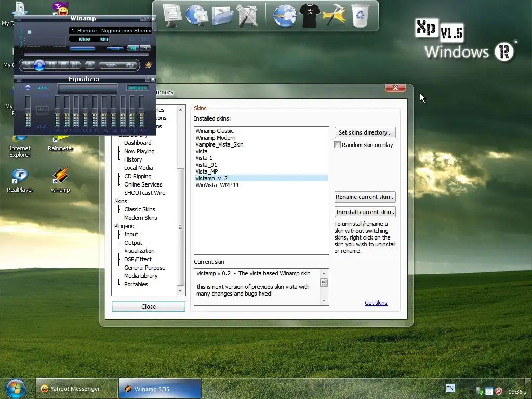532x399 pixels.
Task: Toggle the EQ window button in Winamp
Action: pos(133,48)
